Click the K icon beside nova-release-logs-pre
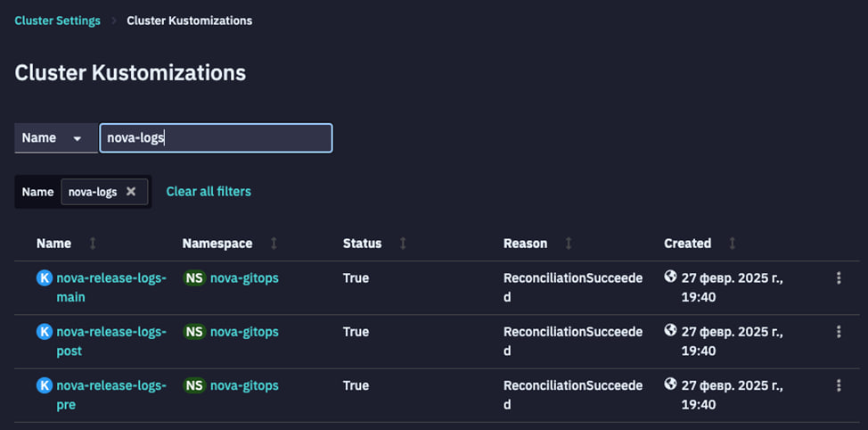This screenshot has width=868, height=430. point(45,385)
